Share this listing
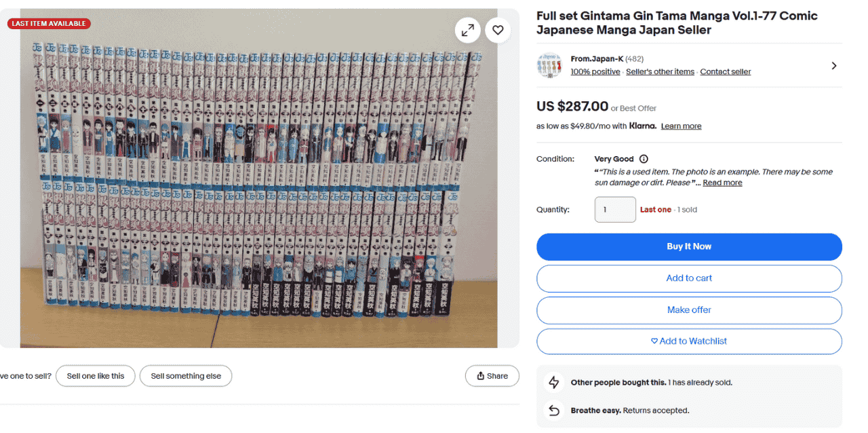868x433 pixels. pyautogui.click(x=492, y=376)
